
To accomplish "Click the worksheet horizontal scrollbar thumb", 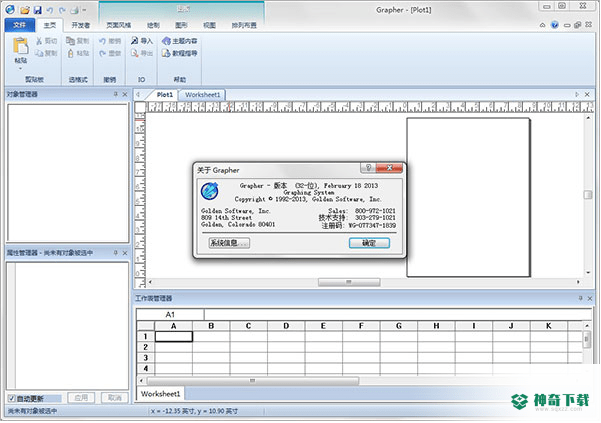I will [253, 381].
